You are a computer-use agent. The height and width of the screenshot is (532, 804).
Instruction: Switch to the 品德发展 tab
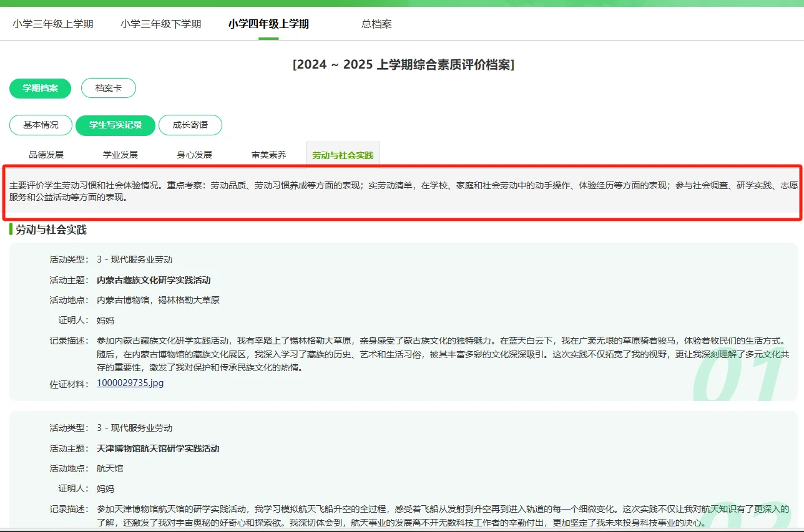coord(44,154)
